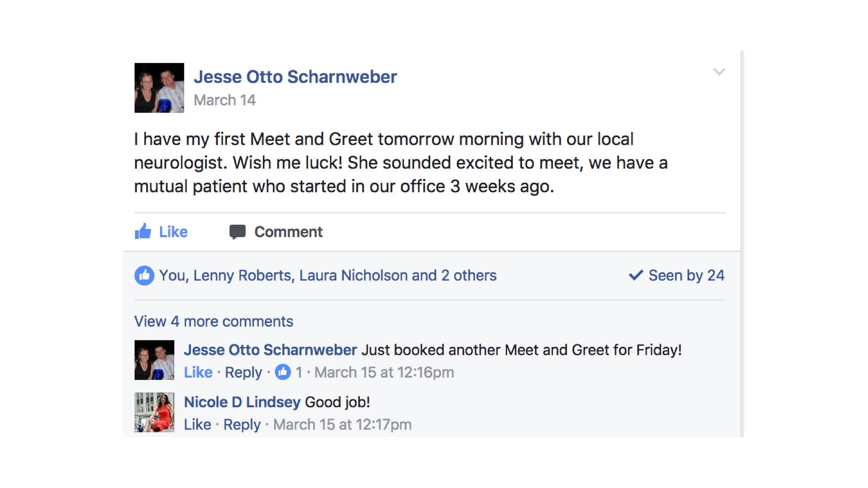Click Jesse's avatar next to his comment

(x=154, y=360)
